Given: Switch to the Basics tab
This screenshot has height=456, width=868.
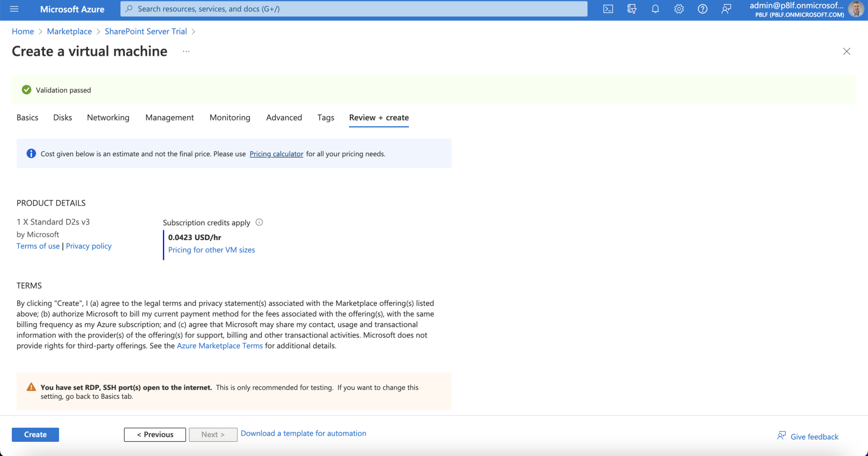Looking at the screenshot, I should click(x=27, y=118).
